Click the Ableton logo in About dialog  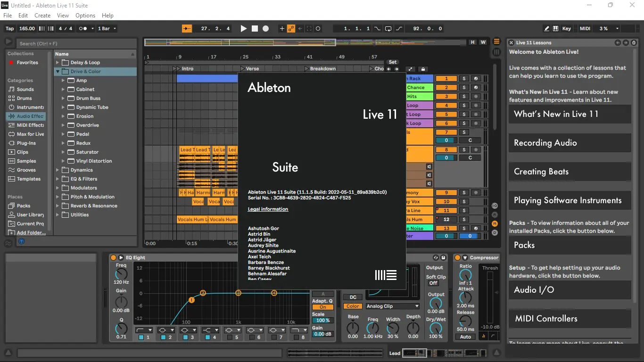point(386,275)
